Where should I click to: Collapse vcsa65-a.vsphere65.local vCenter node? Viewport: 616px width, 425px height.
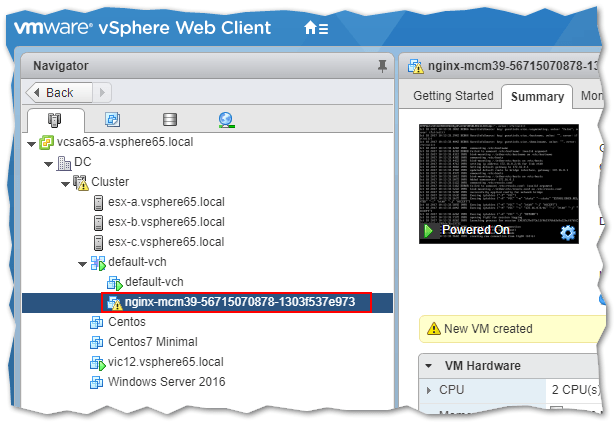(x=31, y=144)
